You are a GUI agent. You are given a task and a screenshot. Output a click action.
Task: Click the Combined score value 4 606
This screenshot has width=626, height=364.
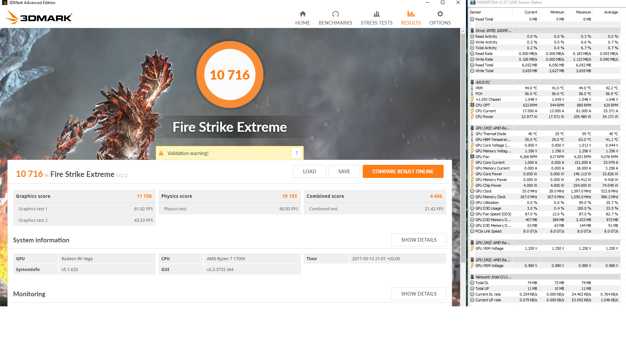click(436, 196)
